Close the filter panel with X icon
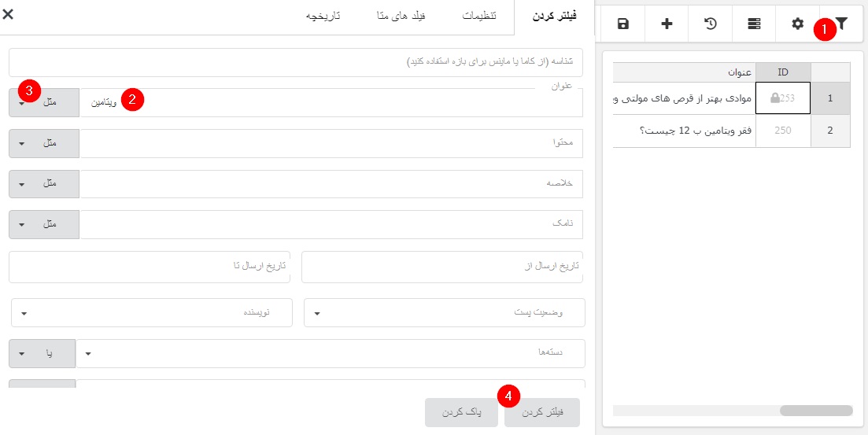 [8, 14]
